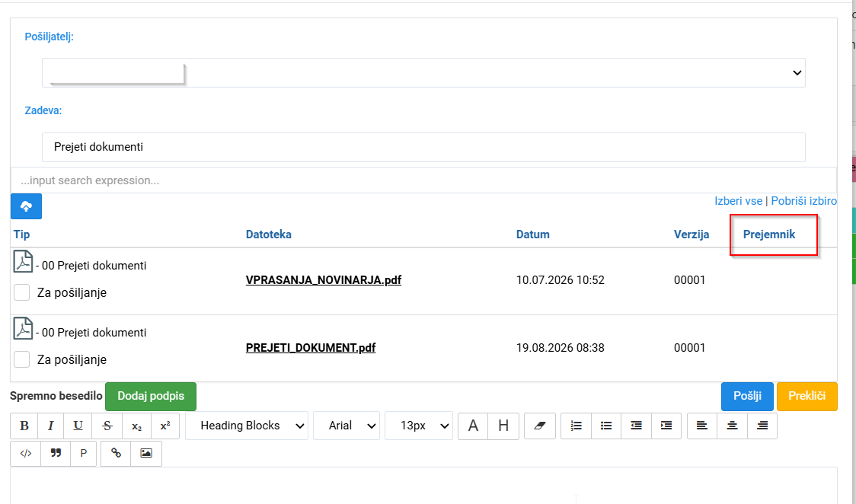Image resolution: width=856 pixels, height=504 pixels.
Task: Check Za pošiljanje for VPRASANJA_NOVINARJA.pdf
Action: 22,292
